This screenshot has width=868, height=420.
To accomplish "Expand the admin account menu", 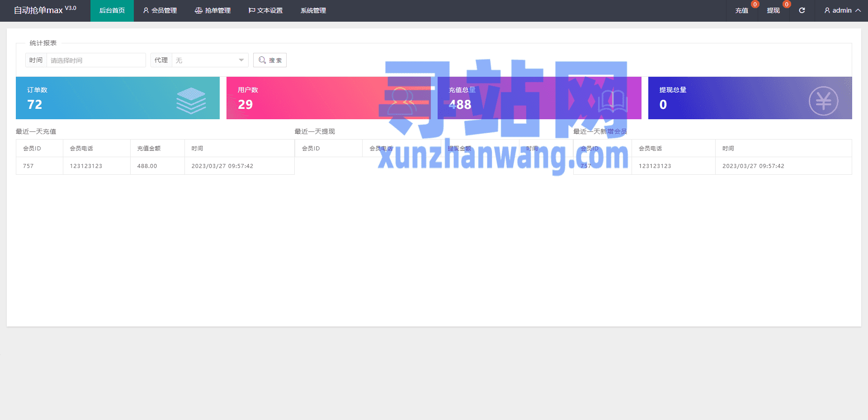I will coord(842,10).
